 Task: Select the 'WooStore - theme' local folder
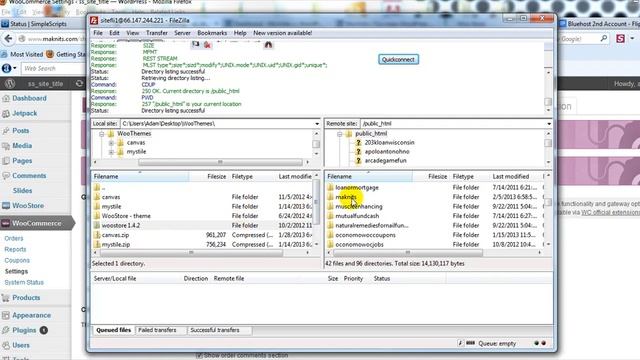click(x=126, y=216)
